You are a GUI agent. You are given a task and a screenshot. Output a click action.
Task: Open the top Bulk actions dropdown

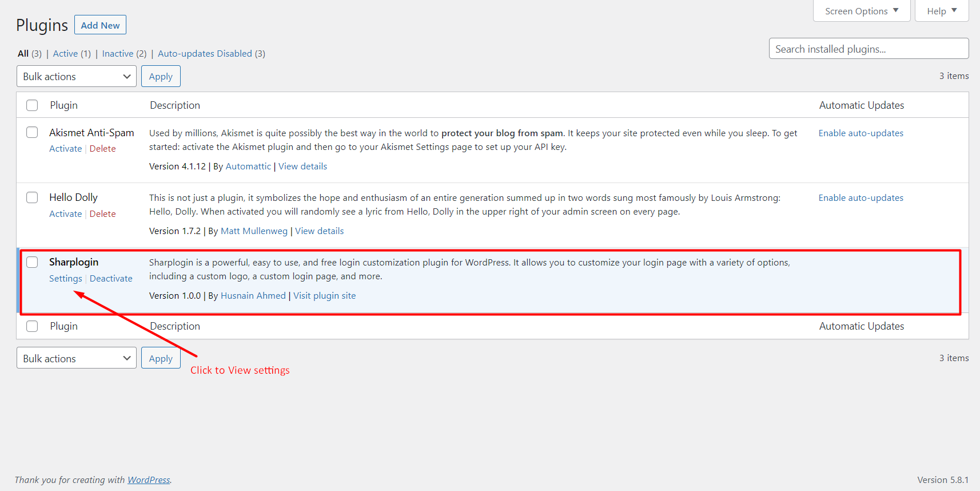(x=76, y=76)
